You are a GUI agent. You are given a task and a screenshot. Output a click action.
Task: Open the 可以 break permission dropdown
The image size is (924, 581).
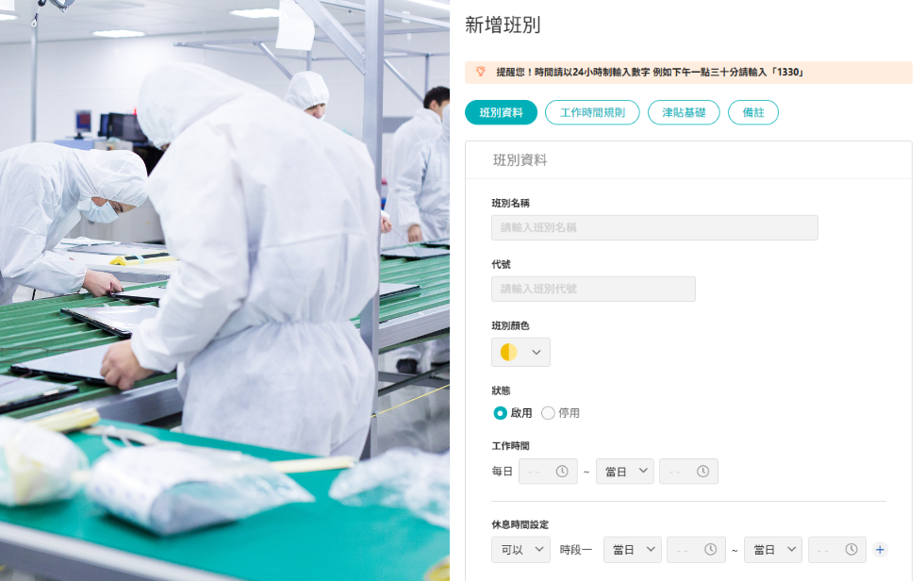520,549
